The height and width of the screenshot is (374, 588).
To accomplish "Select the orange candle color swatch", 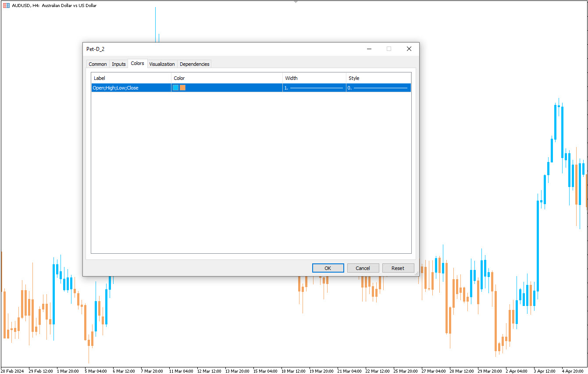I will pos(182,87).
